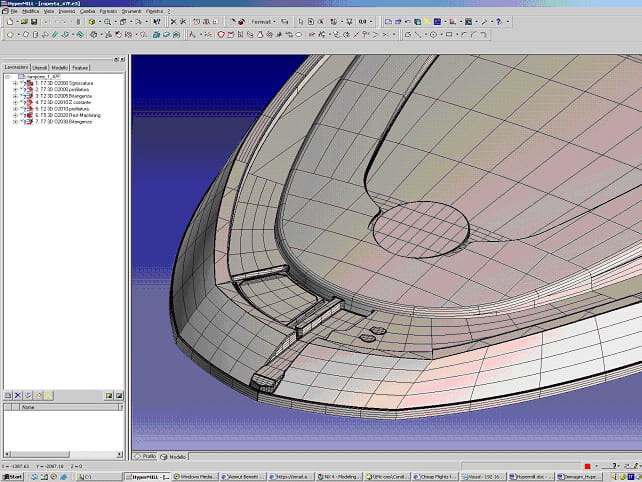Click the circular hole on the 3D model
The image size is (642, 482).
tap(421, 229)
